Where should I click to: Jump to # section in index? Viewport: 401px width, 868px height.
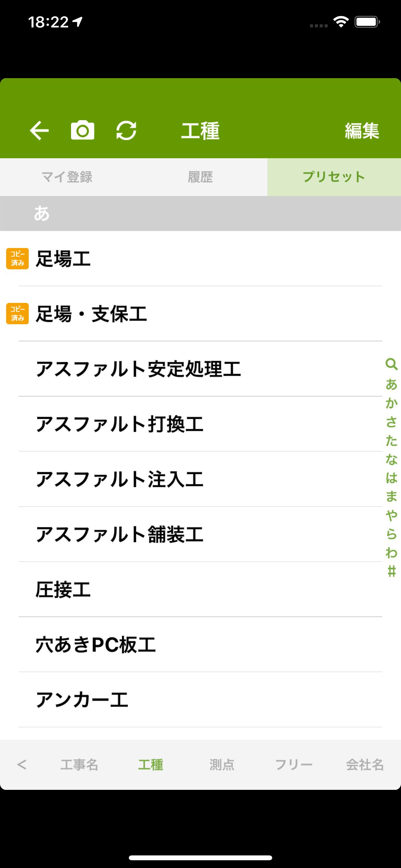391,572
